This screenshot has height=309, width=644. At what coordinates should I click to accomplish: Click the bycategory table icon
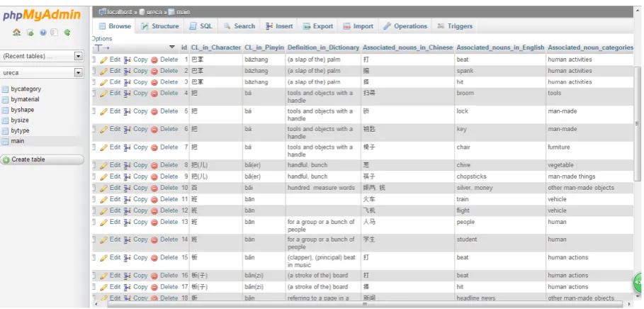pyautogui.click(x=5, y=89)
